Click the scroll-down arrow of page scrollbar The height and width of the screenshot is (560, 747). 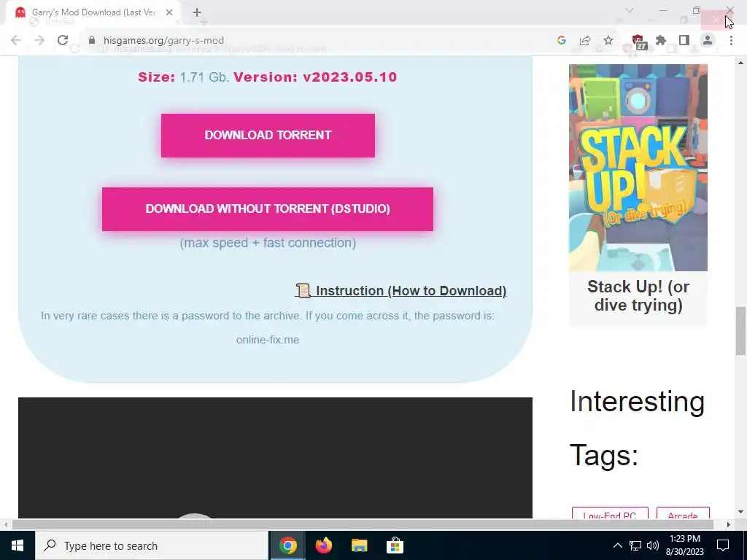click(x=740, y=512)
